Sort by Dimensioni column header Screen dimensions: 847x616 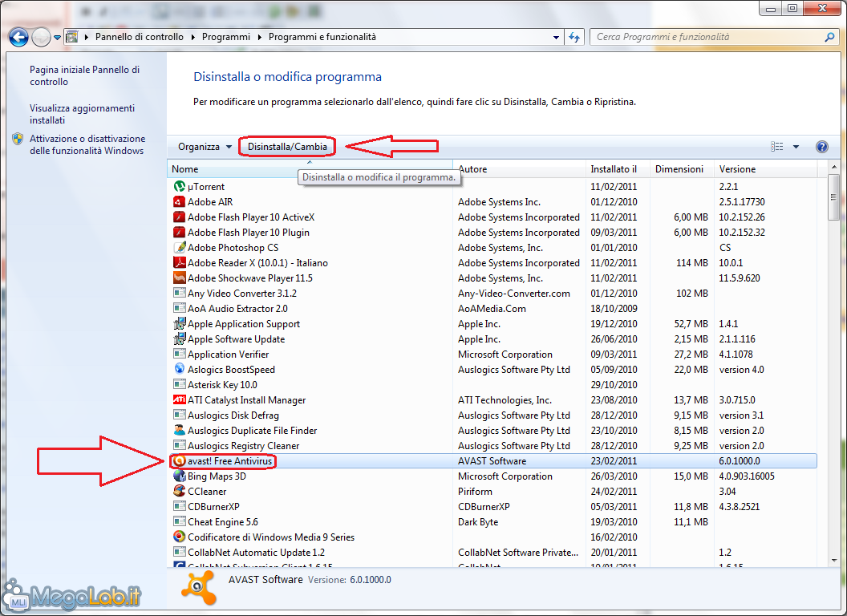[682, 169]
